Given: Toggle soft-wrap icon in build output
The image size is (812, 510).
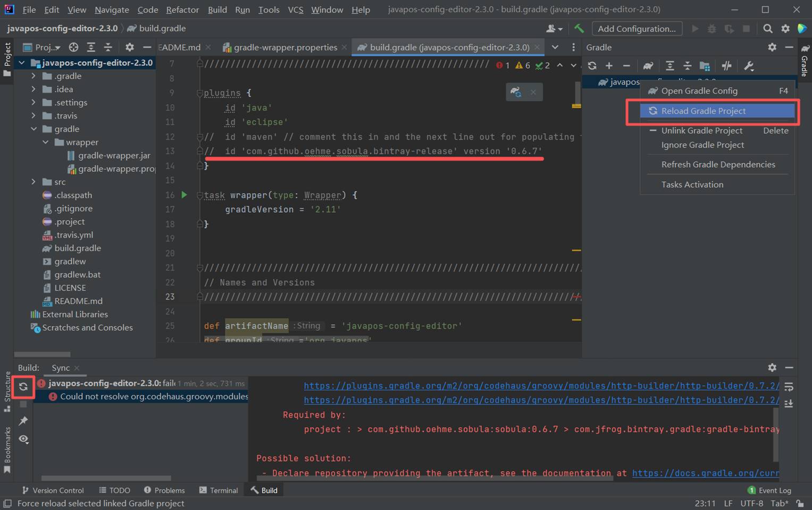Looking at the screenshot, I should [789, 387].
